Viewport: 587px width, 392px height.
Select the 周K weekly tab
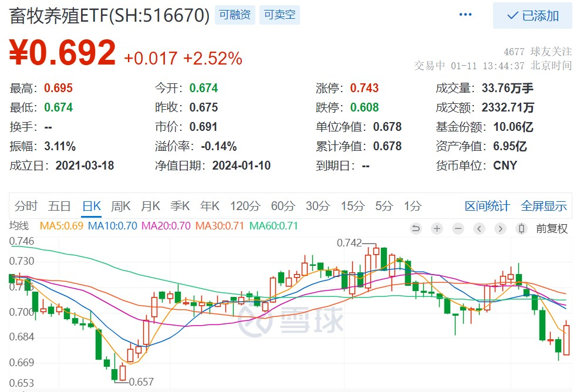click(x=121, y=206)
